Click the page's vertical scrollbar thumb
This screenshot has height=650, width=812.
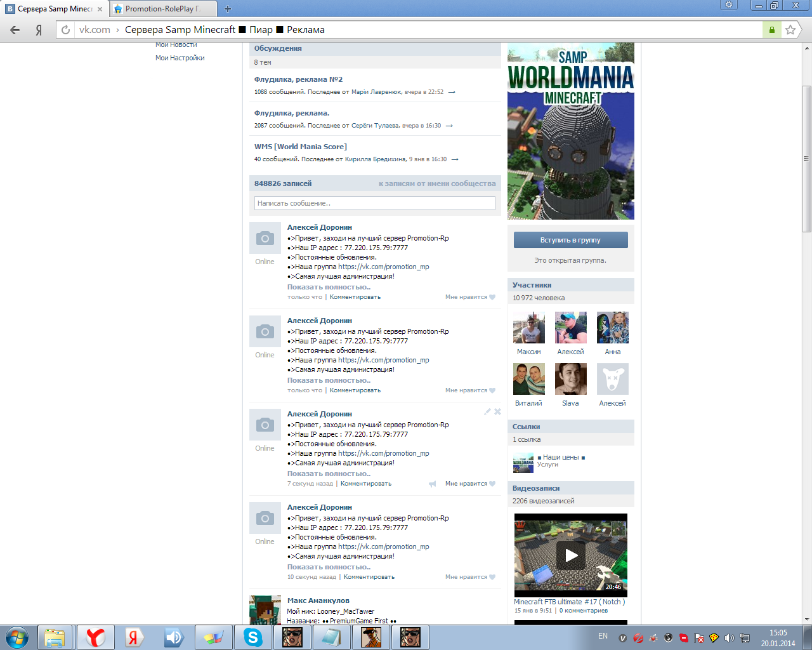pos(807,159)
